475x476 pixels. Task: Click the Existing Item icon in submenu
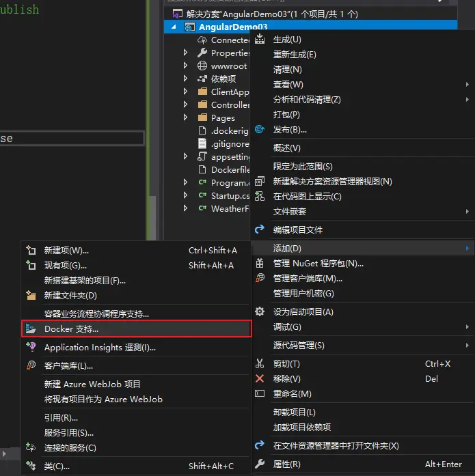pyautogui.click(x=31, y=266)
